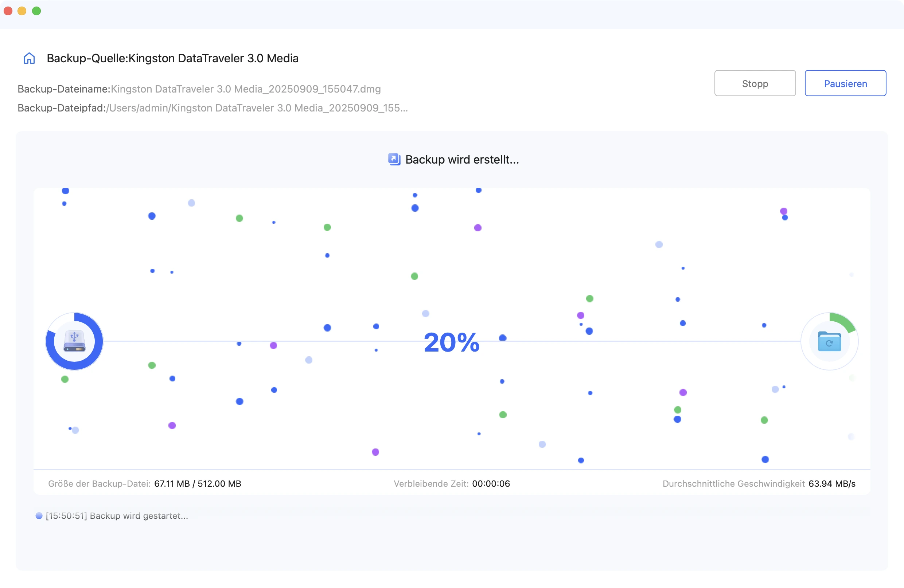Viewport: 904px width, 588px height.
Task: Minimize the window with the yellow button
Action: click(x=22, y=11)
